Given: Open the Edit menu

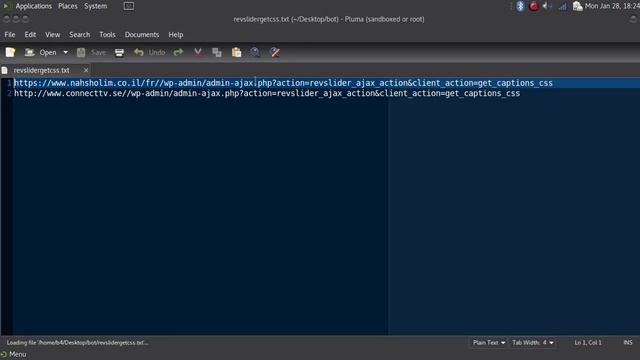Looking at the screenshot, I should pyautogui.click(x=30, y=35).
